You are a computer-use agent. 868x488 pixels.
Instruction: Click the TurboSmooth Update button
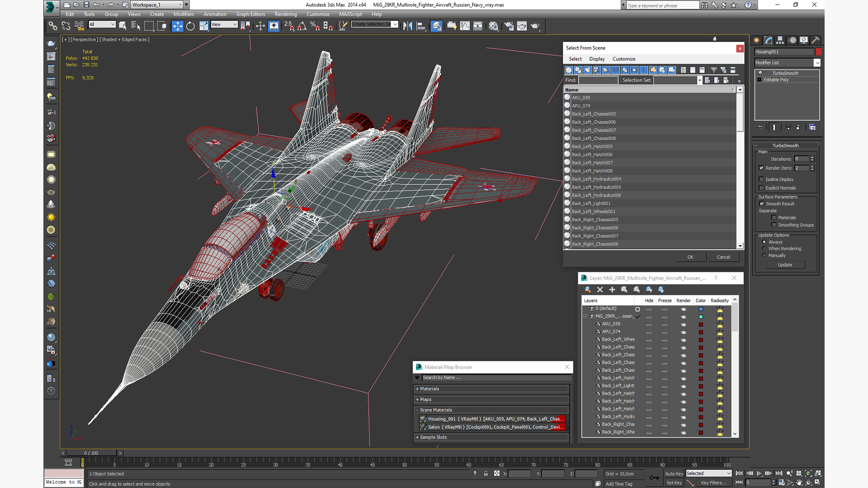point(785,265)
